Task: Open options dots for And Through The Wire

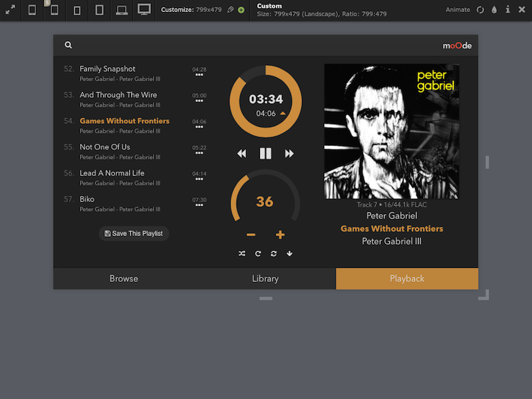Action: (199, 101)
